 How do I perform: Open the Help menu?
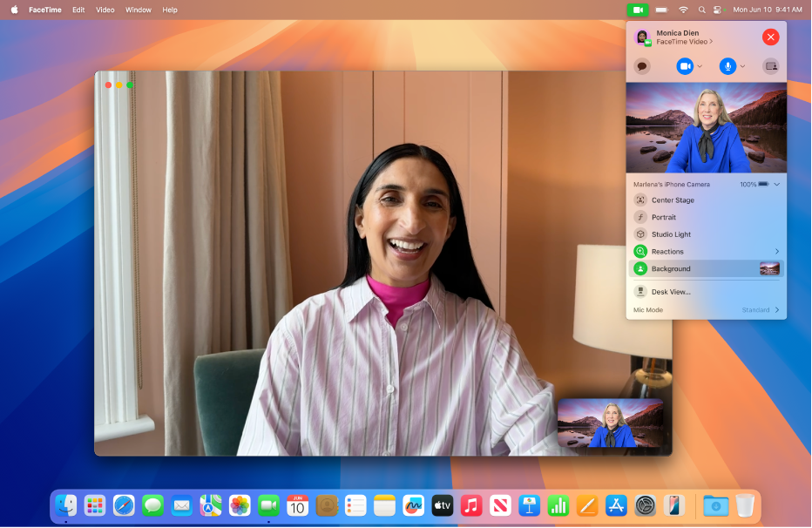click(169, 10)
